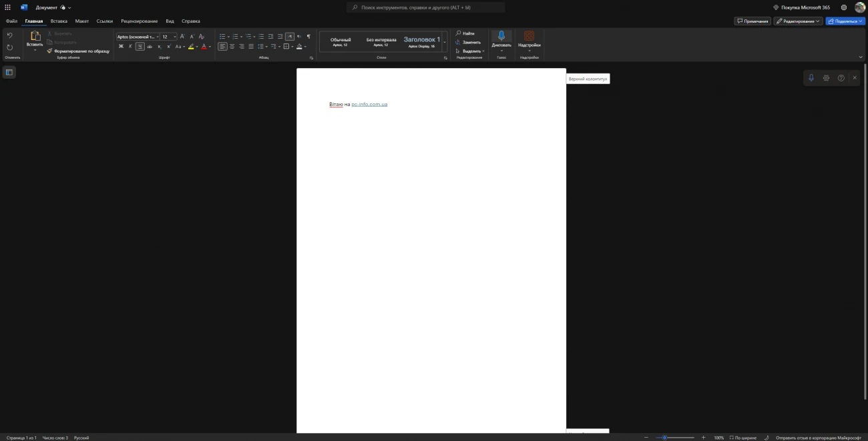Start dictation with the Диктовать microphone
The height and width of the screenshot is (441, 868).
[501, 36]
